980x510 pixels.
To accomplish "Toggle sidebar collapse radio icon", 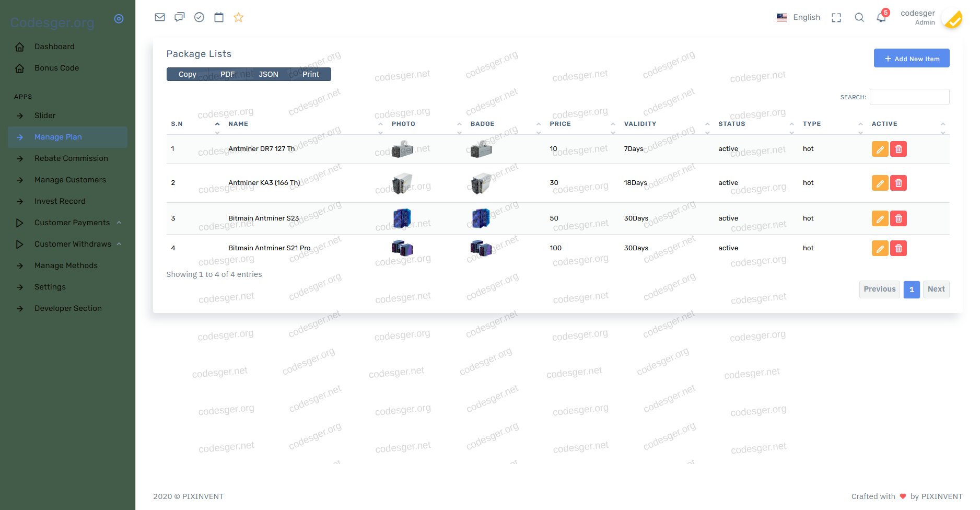I will 119,19.
